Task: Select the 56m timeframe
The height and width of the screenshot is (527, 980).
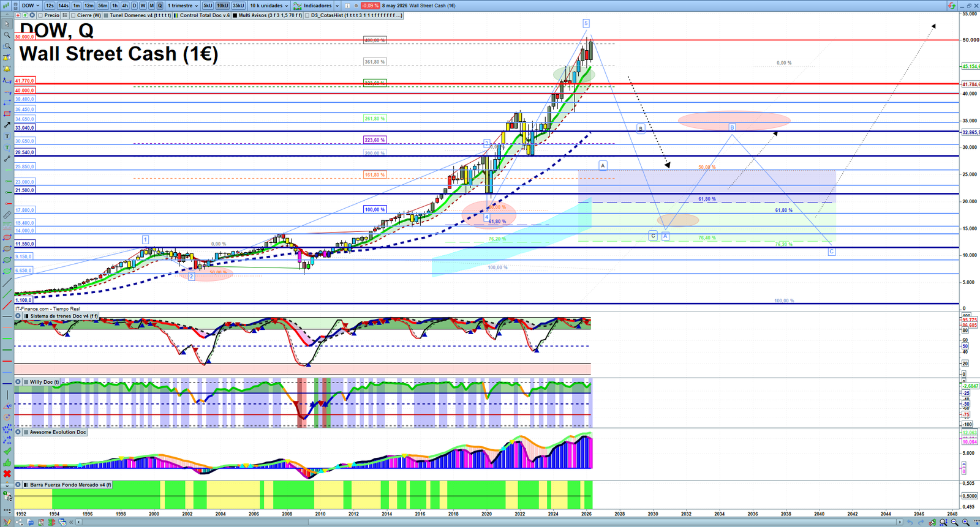Action: pyautogui.click(x=103, y=6)
